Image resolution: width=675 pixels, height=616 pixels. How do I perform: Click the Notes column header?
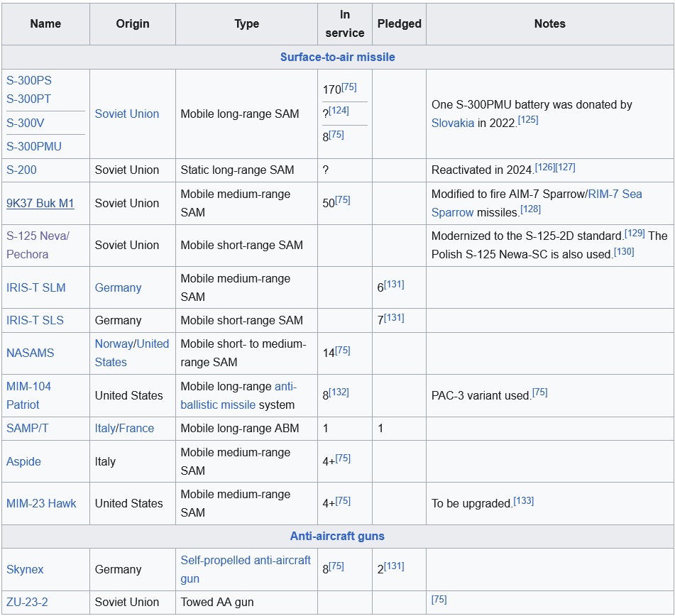point(550,23)
